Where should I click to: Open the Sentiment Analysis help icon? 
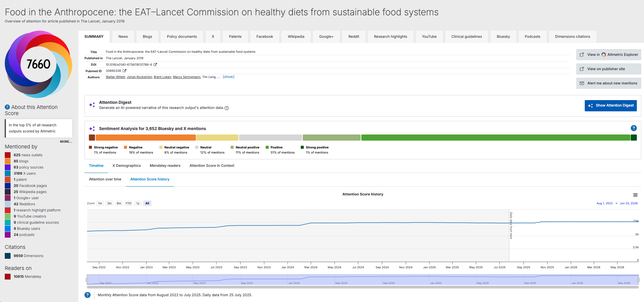(x=633, y=128)
